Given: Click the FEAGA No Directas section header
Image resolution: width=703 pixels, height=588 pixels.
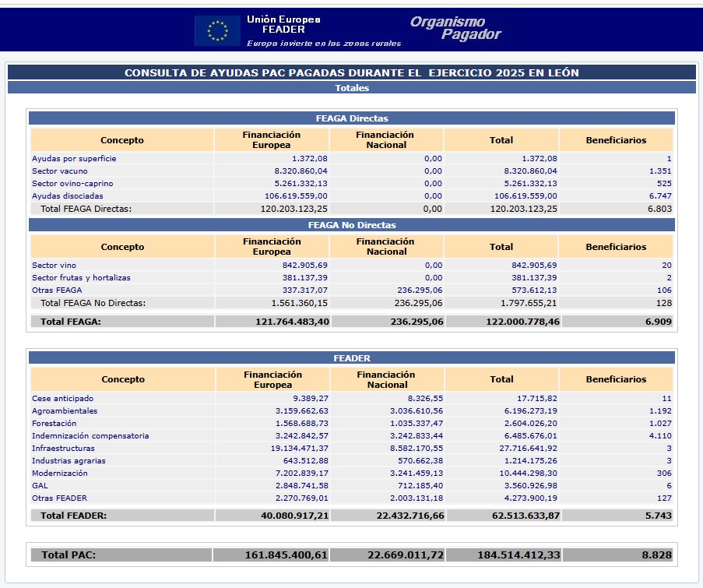Looking at the screenshot, I should (351, 225).
